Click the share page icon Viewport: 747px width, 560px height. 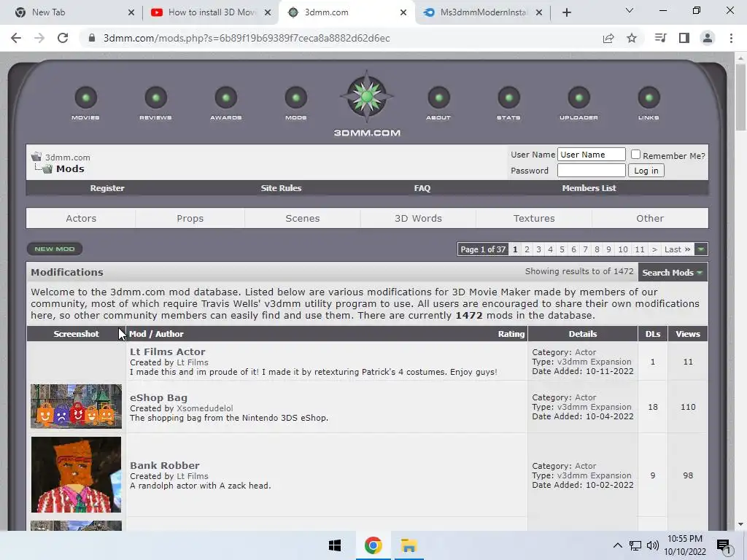click(608, 38)
